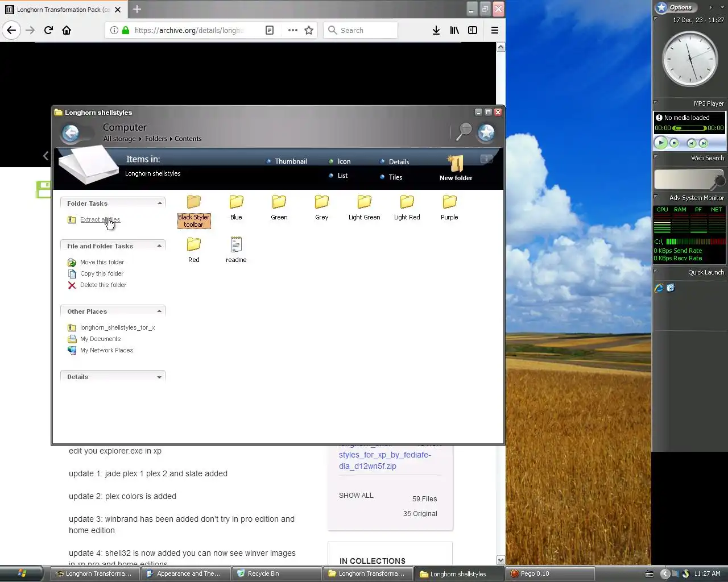The width and height of the screenshot is (728, 582).
Task: Select Tiles view option
Action: coord(391,177)
